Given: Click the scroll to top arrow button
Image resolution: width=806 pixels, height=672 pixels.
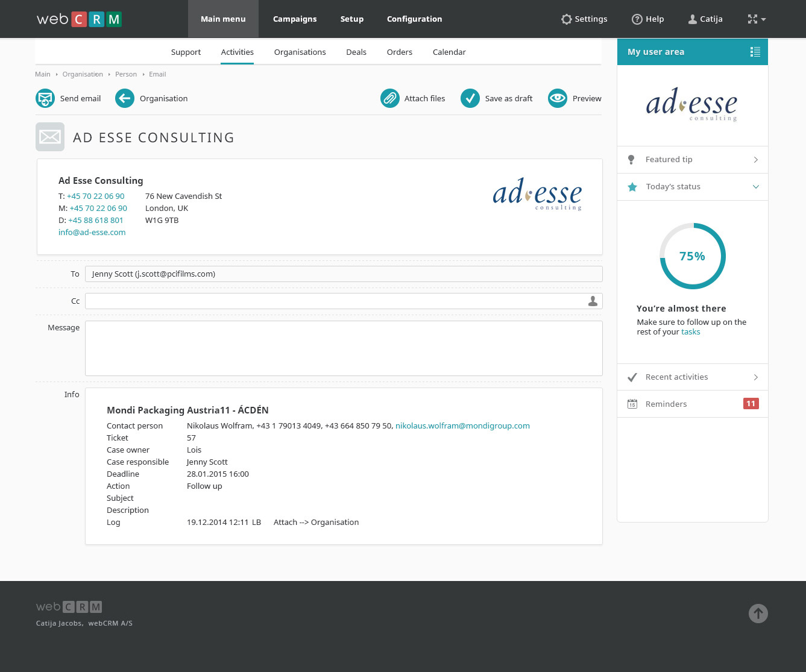Looking at the screenshot, I should [758, 614].
